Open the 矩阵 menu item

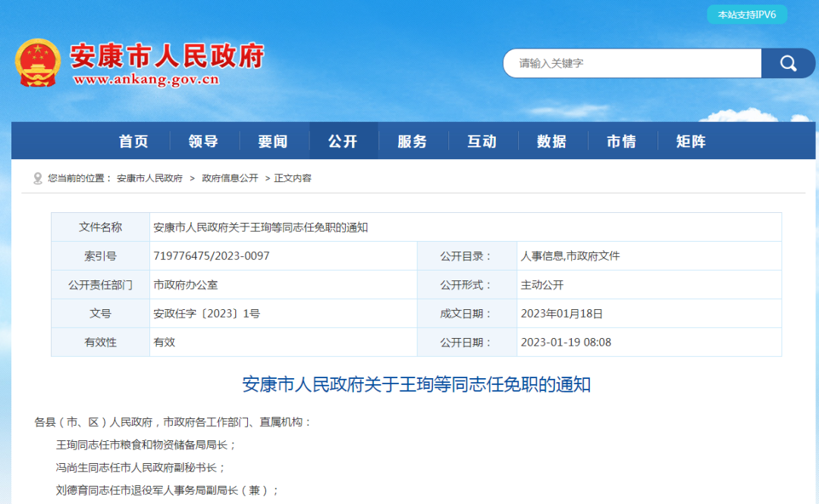(x=691, y=142)
